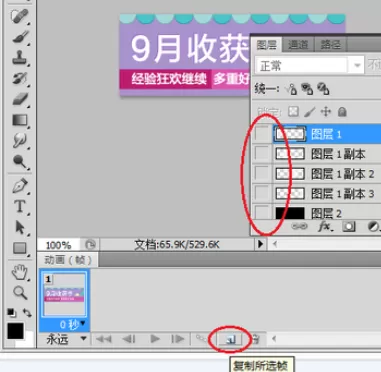Viewport: 381px width, 372px height.
Task: Play the animation
Action: [x=155, y=339]
